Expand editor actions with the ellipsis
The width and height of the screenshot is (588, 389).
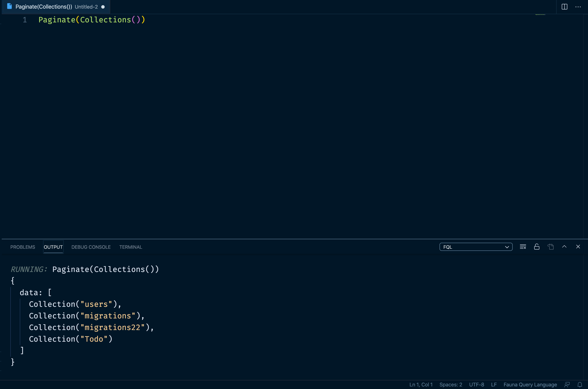coord(578,7)
